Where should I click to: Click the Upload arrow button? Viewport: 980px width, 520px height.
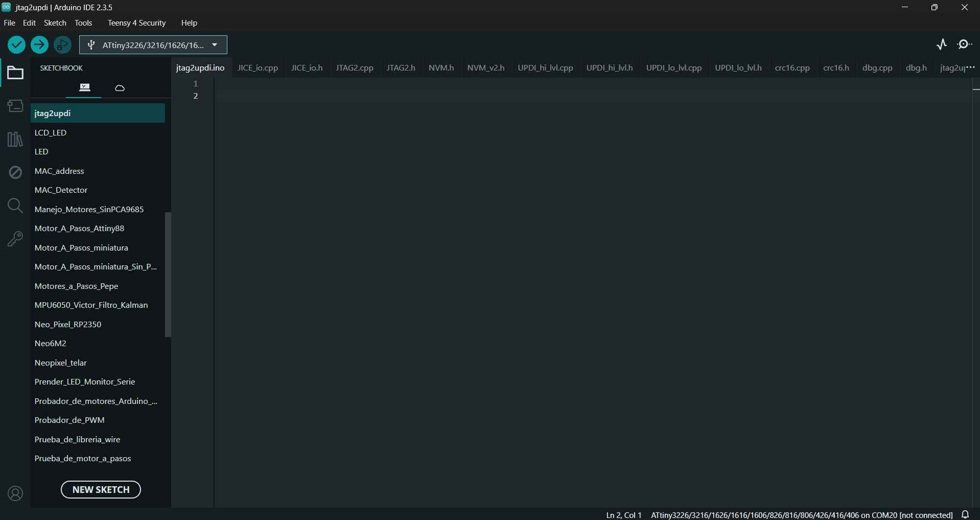click(x=39, y=45)
